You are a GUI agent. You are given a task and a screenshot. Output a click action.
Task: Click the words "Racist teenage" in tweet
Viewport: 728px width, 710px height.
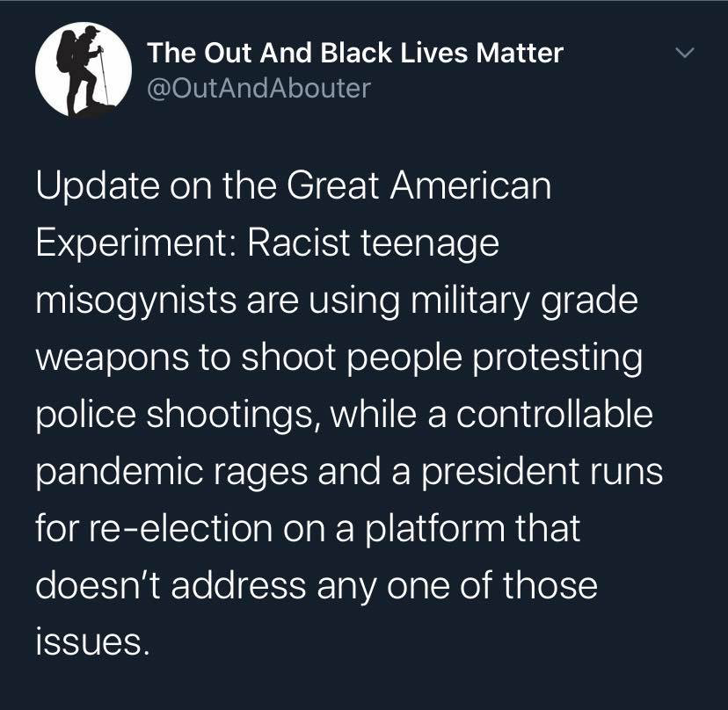(x=373, y=242)
